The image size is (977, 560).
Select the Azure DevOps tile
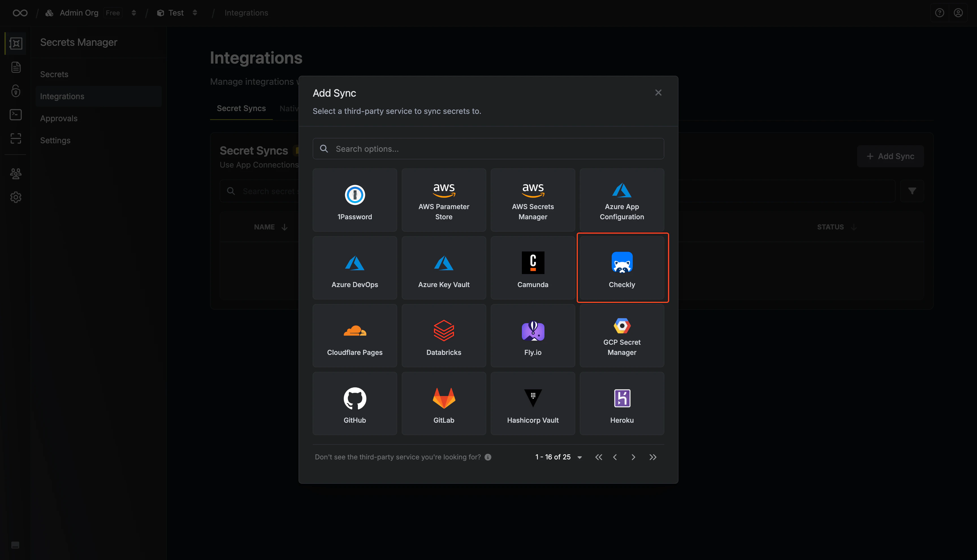coord(355,268)
